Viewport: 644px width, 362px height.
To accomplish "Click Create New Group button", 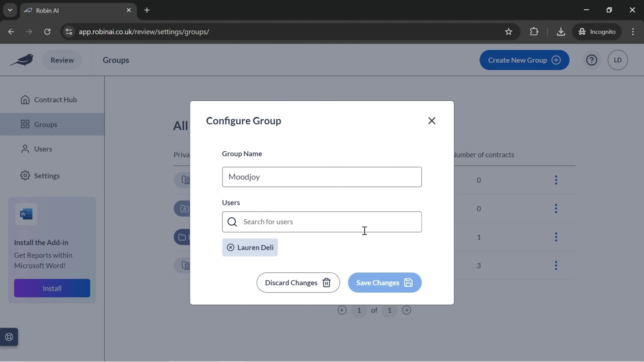I will click(x=524, y=60).
